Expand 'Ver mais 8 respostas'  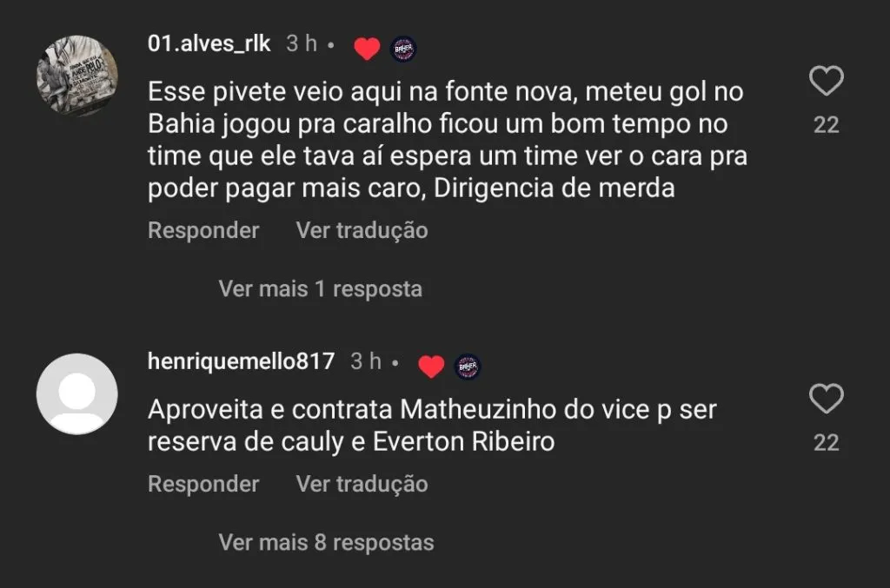coord(326,543)
